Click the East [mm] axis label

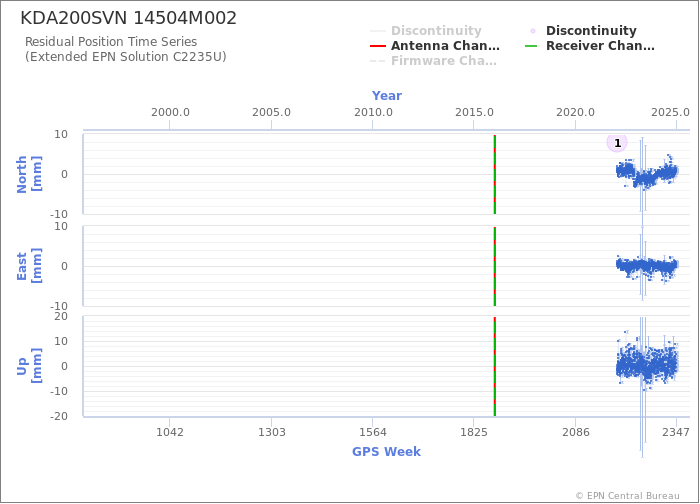tap(29, 266)
